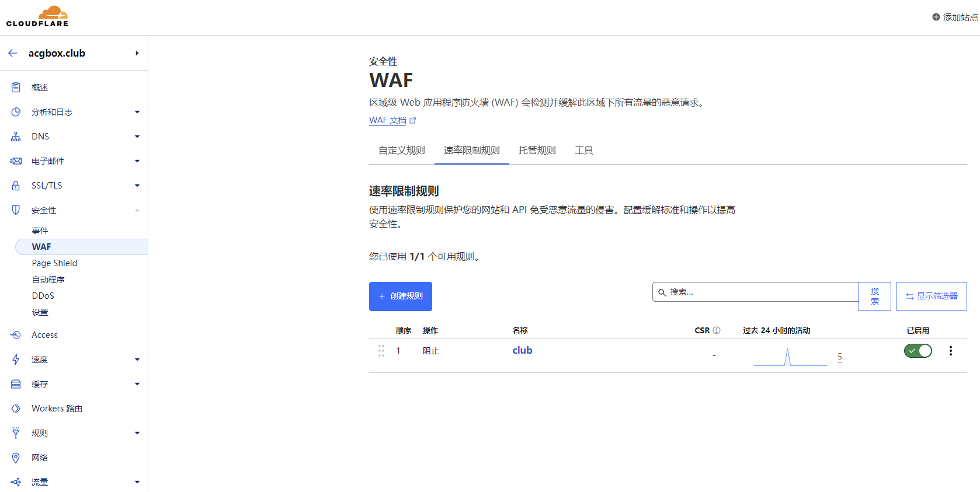This screenshot has width=980, height=492.
Task: Click the Cloudflare logo
Action: (37, 16)
